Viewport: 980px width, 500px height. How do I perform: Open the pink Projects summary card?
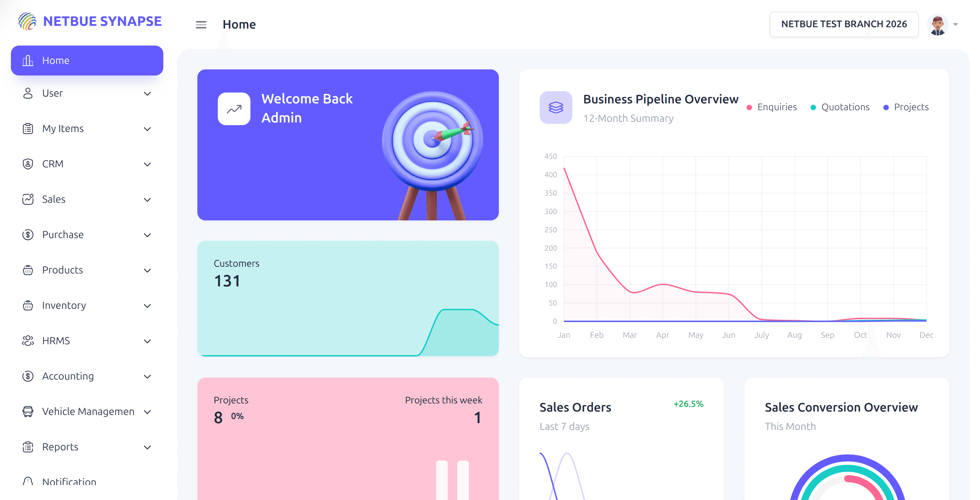[348, 439]
